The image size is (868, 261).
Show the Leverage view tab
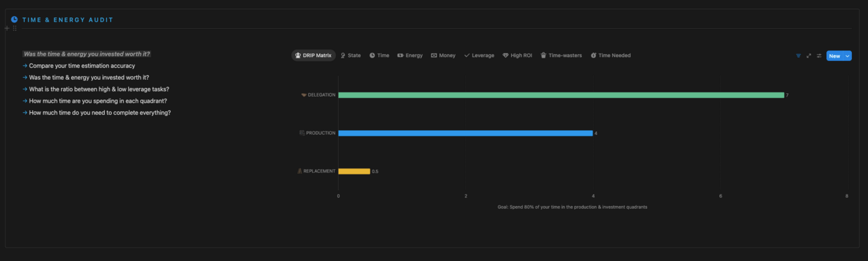(479, 56)
